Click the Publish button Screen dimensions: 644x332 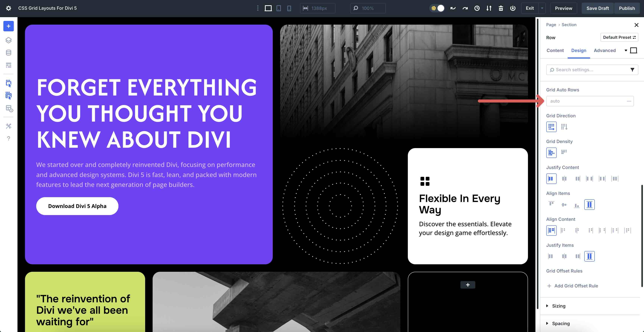pos(627,8)
